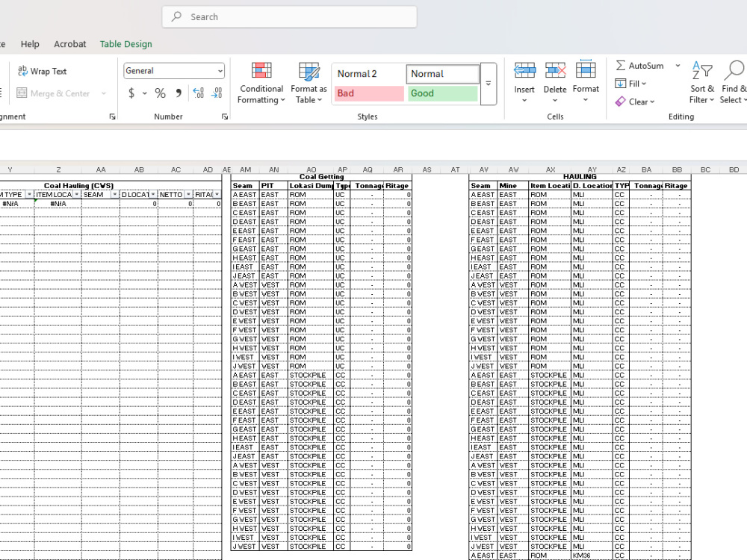Open Alignment settings dialog launcher
Viewport: 747px width, 560px height.
pos(113,116)
